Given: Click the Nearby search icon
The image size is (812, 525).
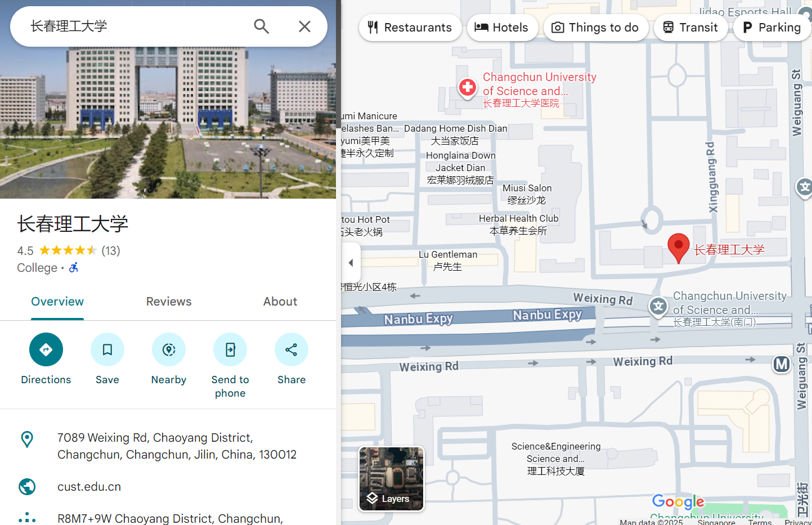Looking at the screenshot, I should (169, 349).
